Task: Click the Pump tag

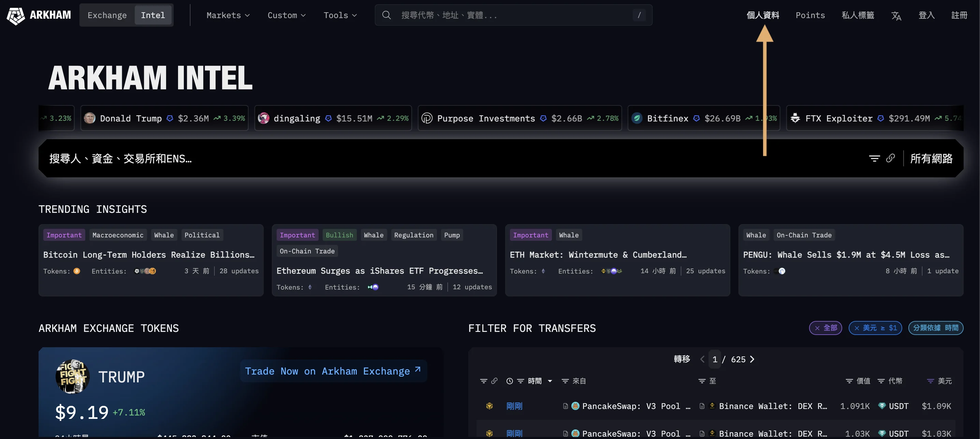Action: [452, 235]
